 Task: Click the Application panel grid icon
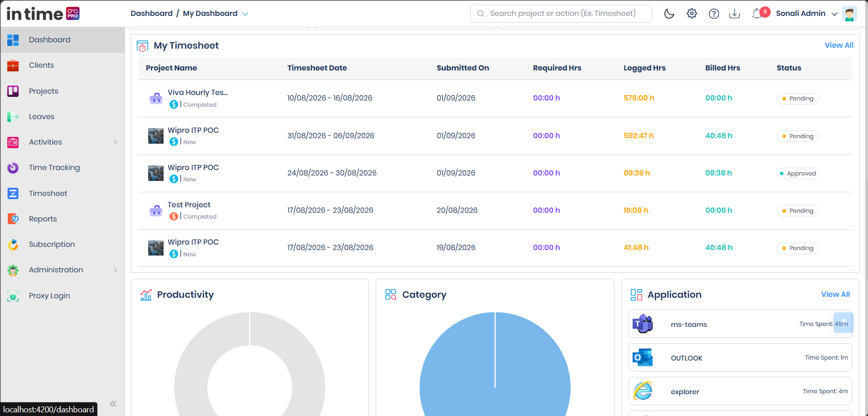636,295
